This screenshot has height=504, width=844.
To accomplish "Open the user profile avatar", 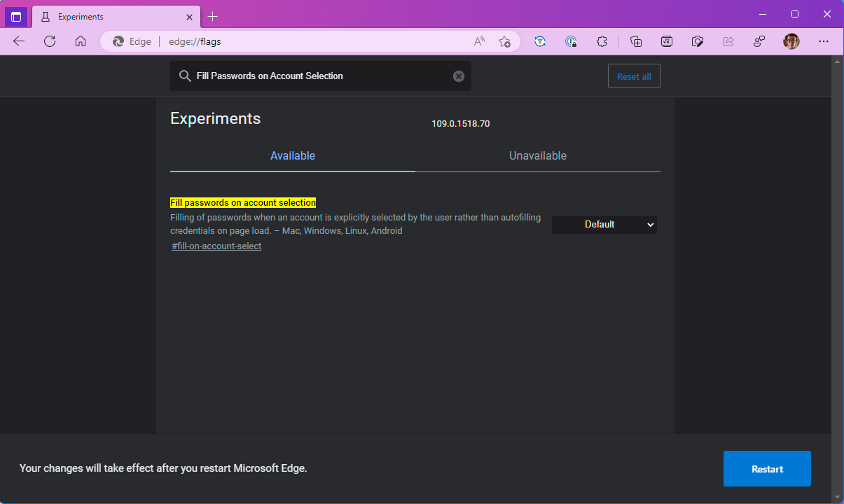I will [791, 41].
